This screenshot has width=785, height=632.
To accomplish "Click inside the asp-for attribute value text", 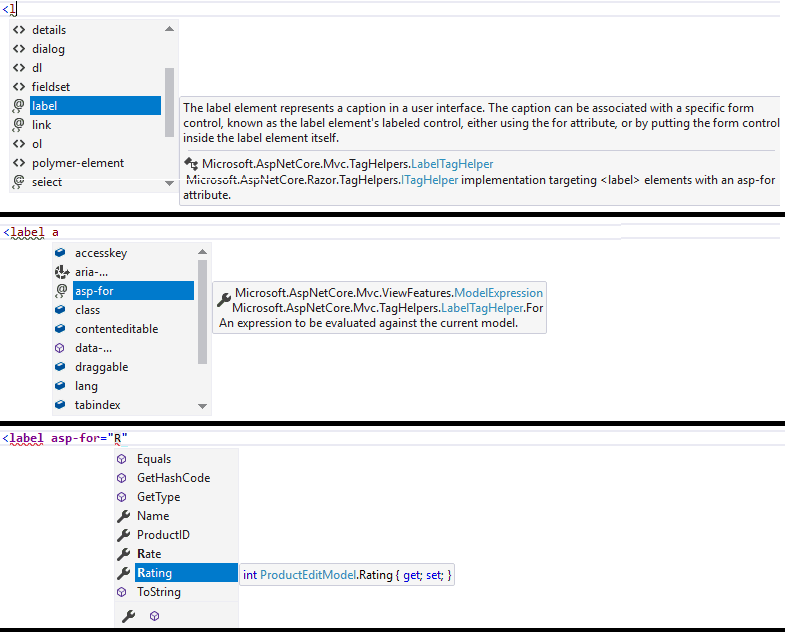I will 117,438.
